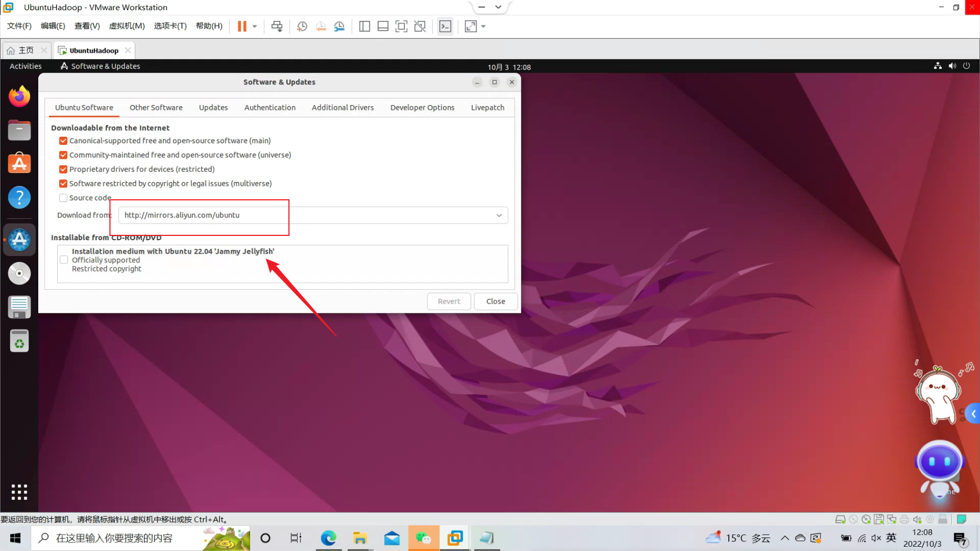Image resolution: width=980 pixels, height=551 pixels.
Task: Open the Help icon in the dock
Action: [19, 198]
